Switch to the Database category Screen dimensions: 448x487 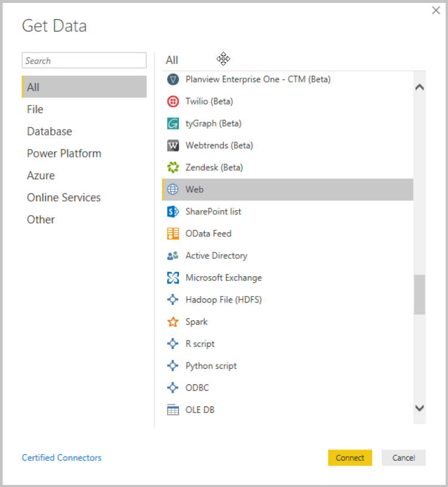coord(50,131)
